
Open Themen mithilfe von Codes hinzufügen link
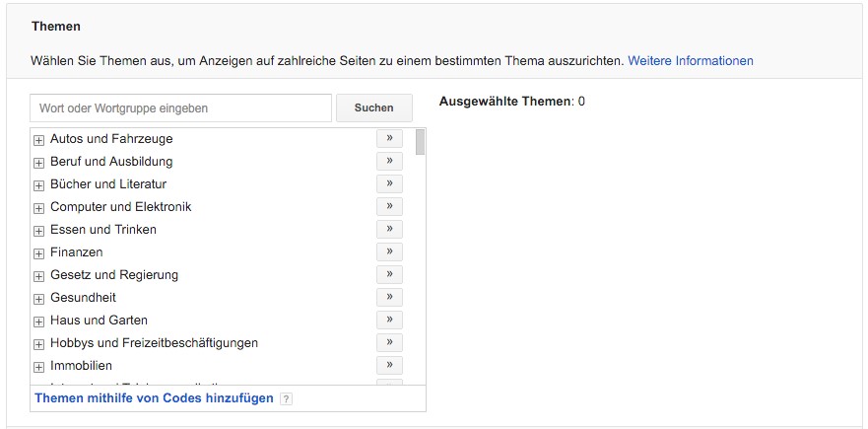[x=154, y=398]
